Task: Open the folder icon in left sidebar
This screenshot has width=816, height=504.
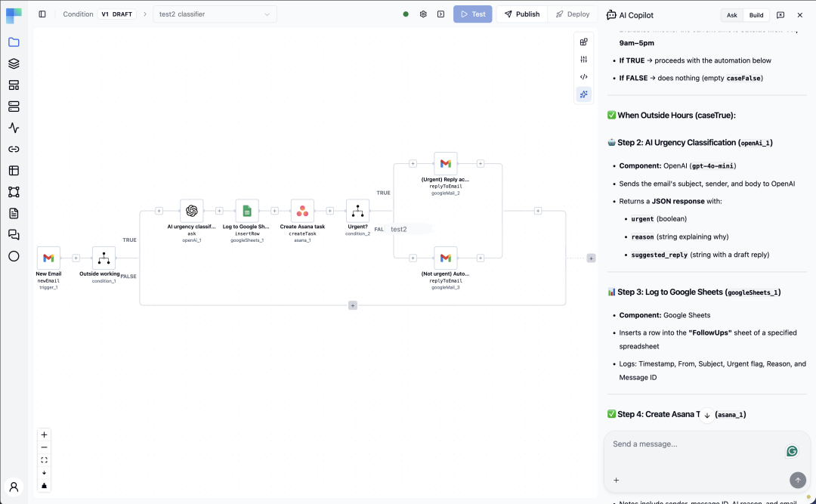Action: (x=14, y=42)
